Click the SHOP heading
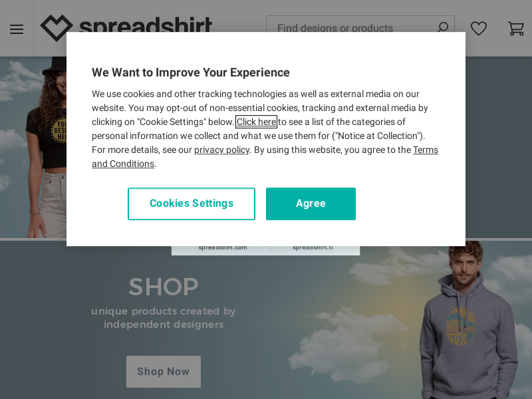This screenshot has width=532, height=399. 164,287
